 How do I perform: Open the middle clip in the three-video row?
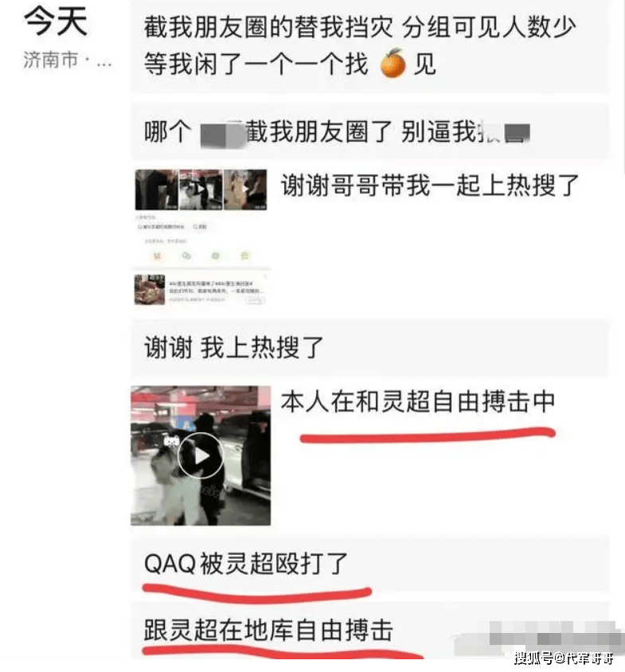(201, 189)
